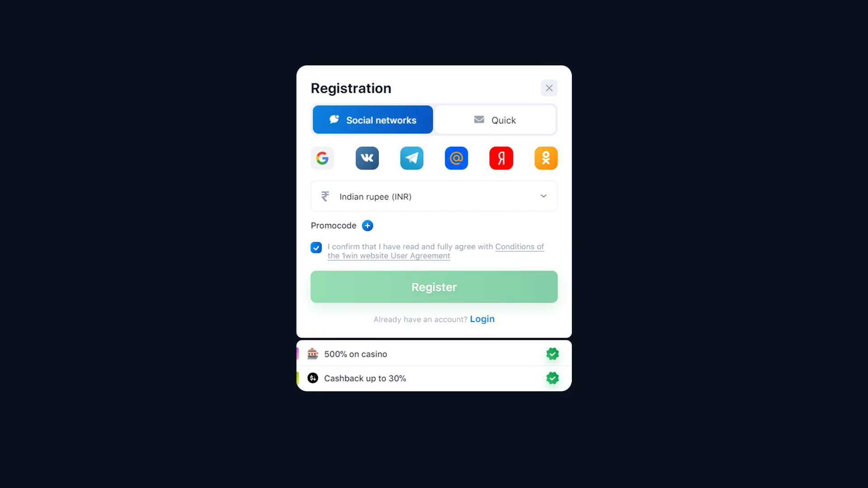
Task: Open the User Agreement conditions link
Action: [x=436, y=251]
